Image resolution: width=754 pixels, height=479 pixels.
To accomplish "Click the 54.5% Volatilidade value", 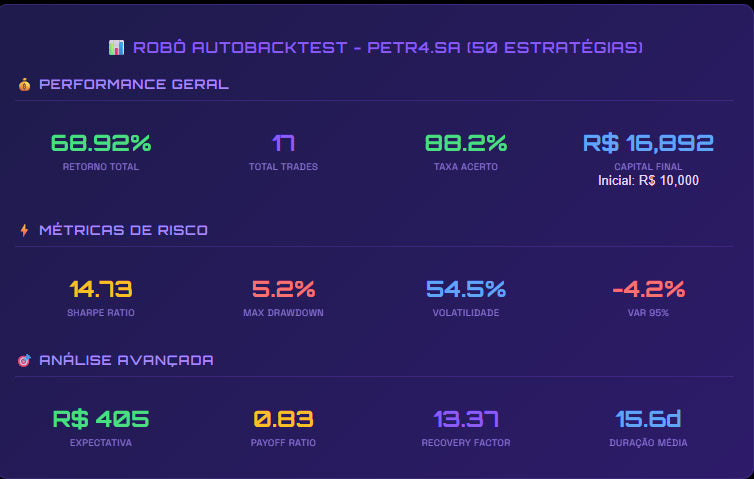I will 466,289.
